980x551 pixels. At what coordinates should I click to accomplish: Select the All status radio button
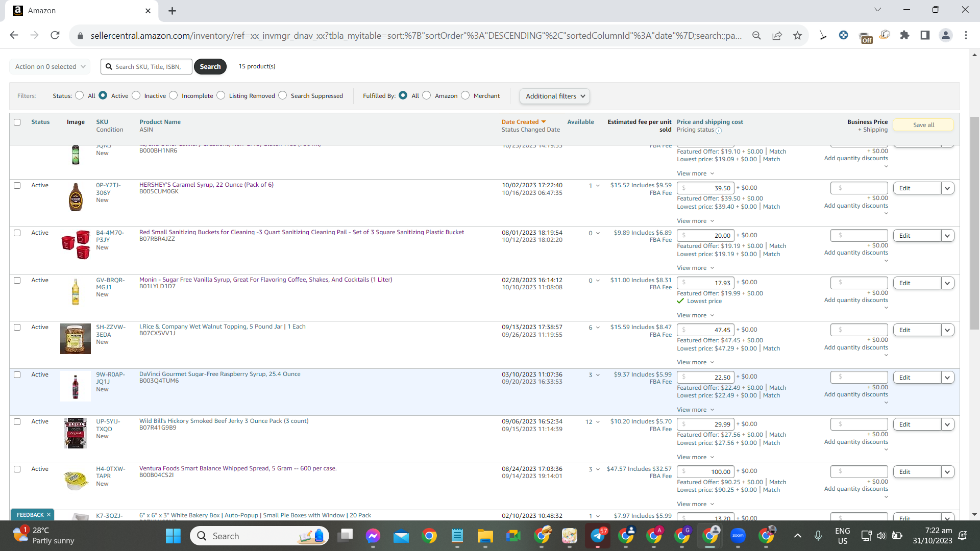tap(80, 95)
